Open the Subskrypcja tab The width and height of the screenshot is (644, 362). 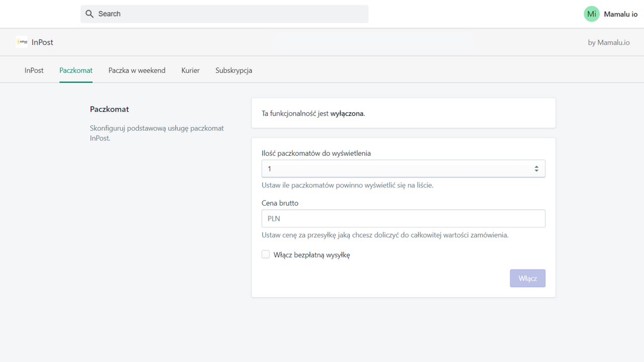tap(234, 70)
